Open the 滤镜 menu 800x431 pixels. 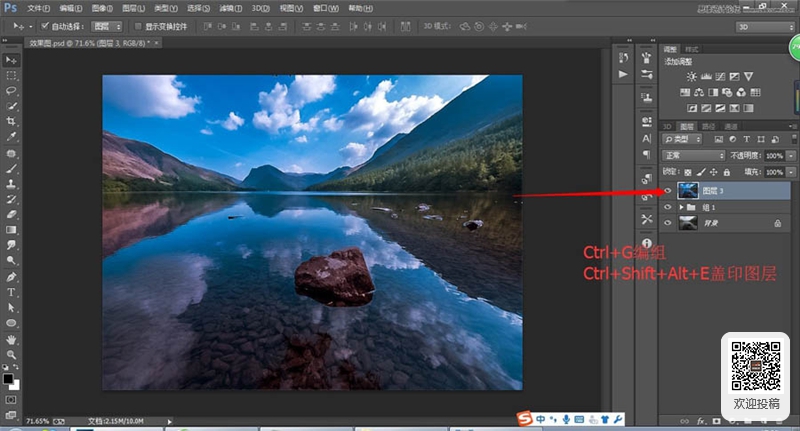point(230,8)
